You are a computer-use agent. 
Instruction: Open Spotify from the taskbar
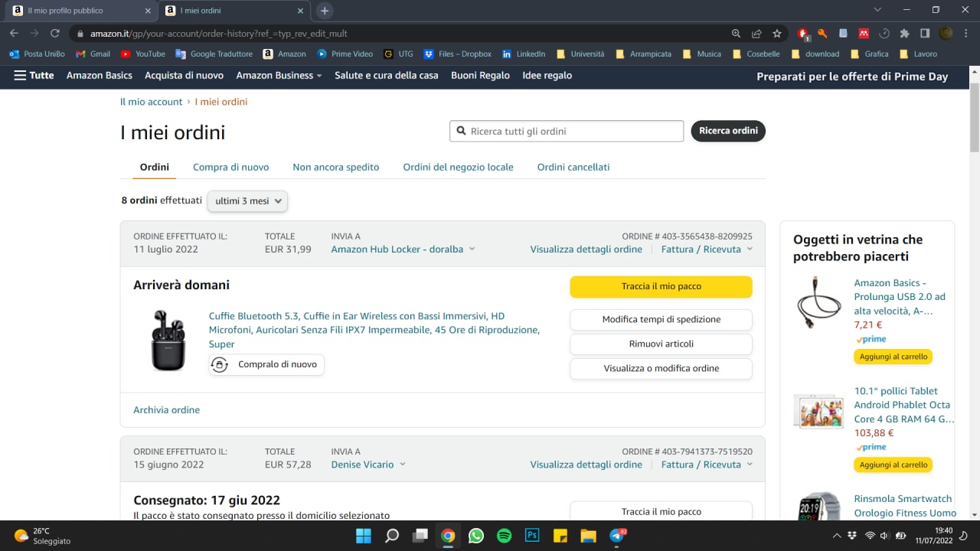click(504, 536)
